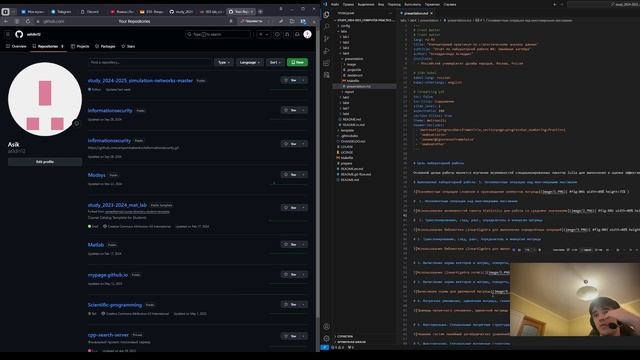The height and width of the screenshot is (360, 640).
Task: Collapse the lab4 folder in Explorer
Action: point(346,53)
